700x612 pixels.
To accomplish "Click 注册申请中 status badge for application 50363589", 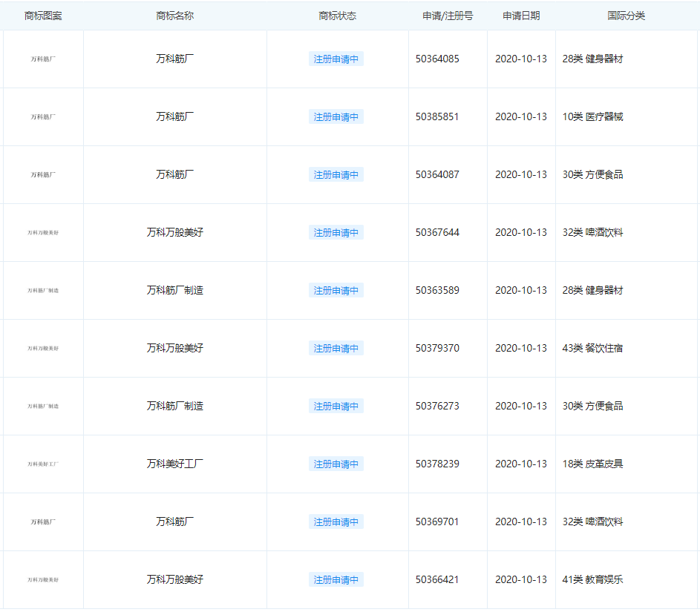I will tap(336, 290).
